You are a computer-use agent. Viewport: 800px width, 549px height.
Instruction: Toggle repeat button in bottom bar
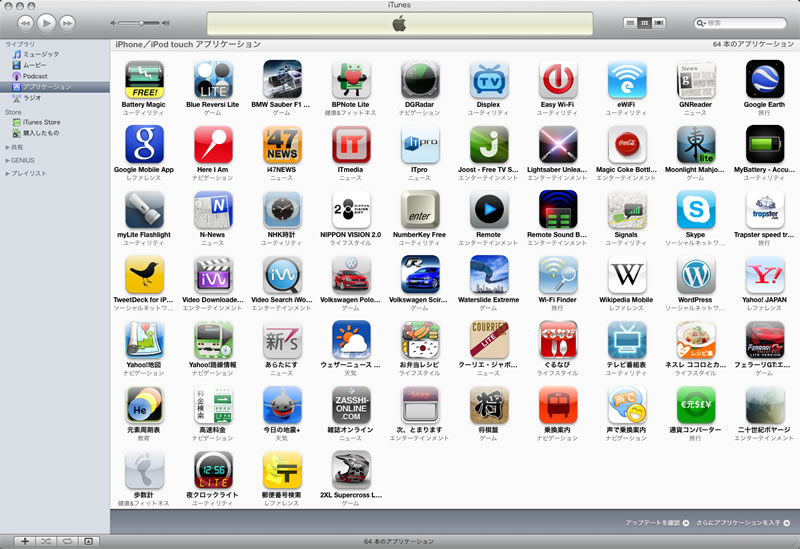(67, 541)
